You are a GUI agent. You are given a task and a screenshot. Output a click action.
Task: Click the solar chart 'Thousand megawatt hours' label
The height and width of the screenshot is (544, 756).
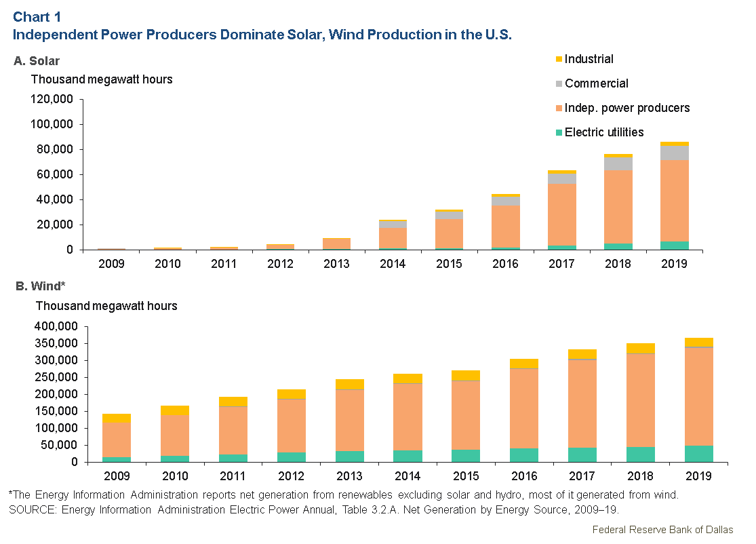pos(102,79)
